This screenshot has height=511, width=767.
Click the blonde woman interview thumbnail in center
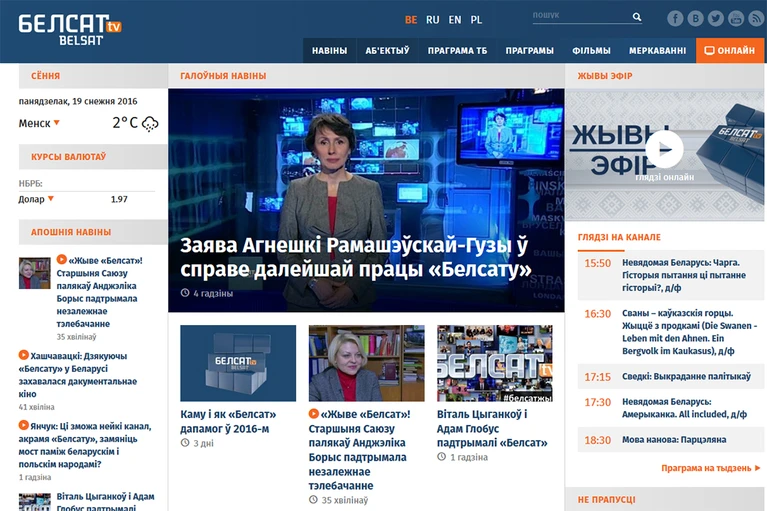366,363
